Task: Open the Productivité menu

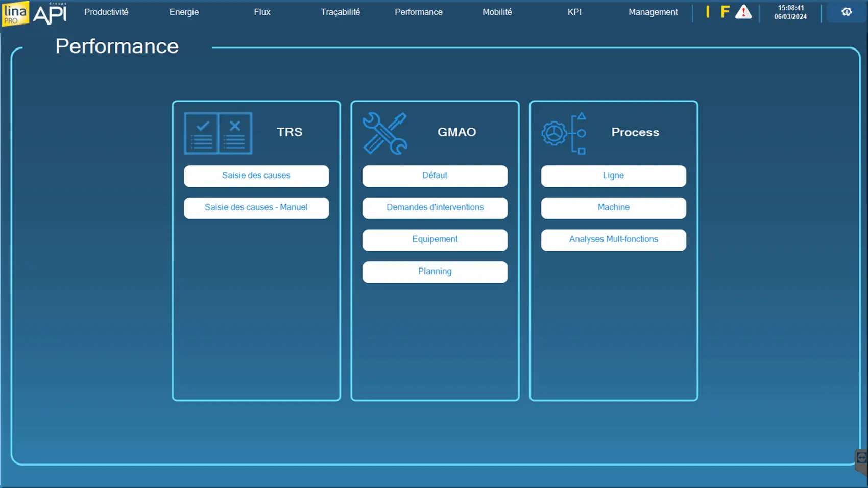Action: tap(106, 12)
